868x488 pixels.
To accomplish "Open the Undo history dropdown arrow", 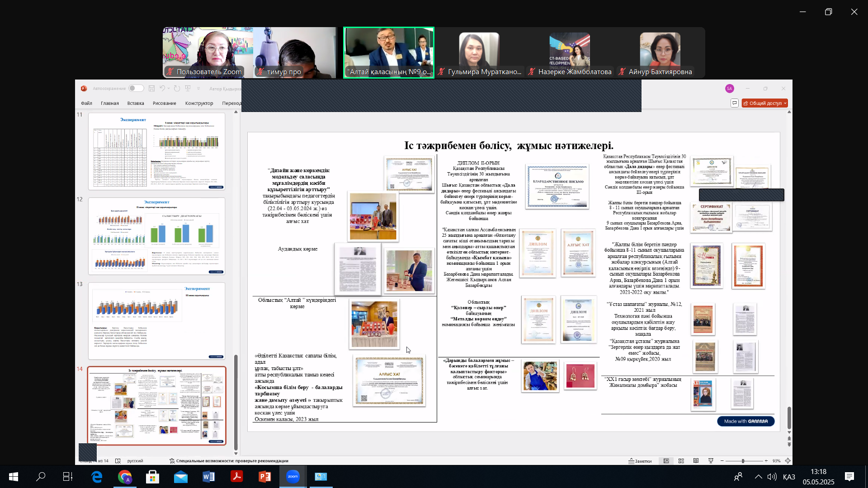I will (x=169, y=89).
